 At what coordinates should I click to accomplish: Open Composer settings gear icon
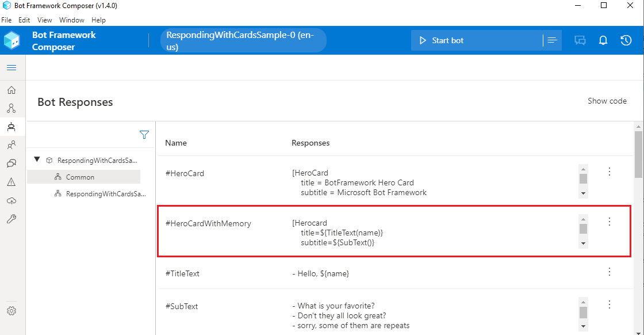pyautogui.click(x=11, y=311)
